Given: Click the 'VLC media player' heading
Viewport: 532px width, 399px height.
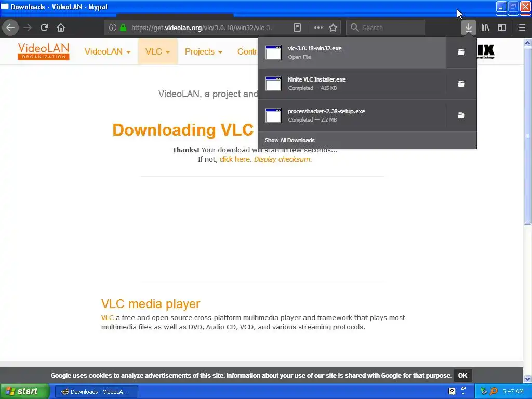Looking at the screenshot, I should [x=151, y=303].
